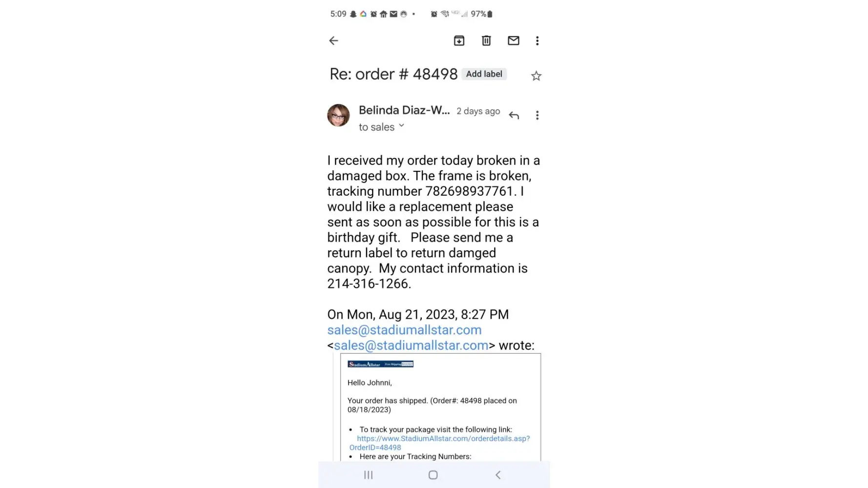The image size is (868, 488).
Task: Tap Belinda's profile picture
Action: point(338,115)
